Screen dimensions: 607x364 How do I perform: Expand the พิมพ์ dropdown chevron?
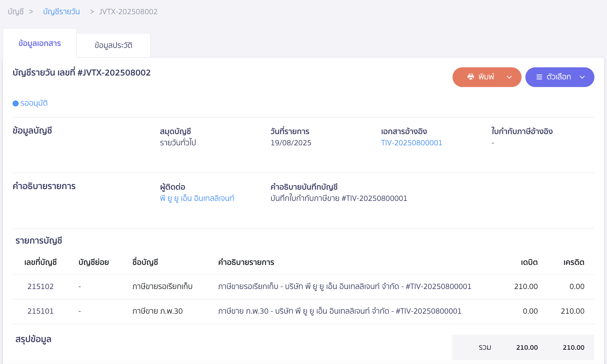pos(509,77)
